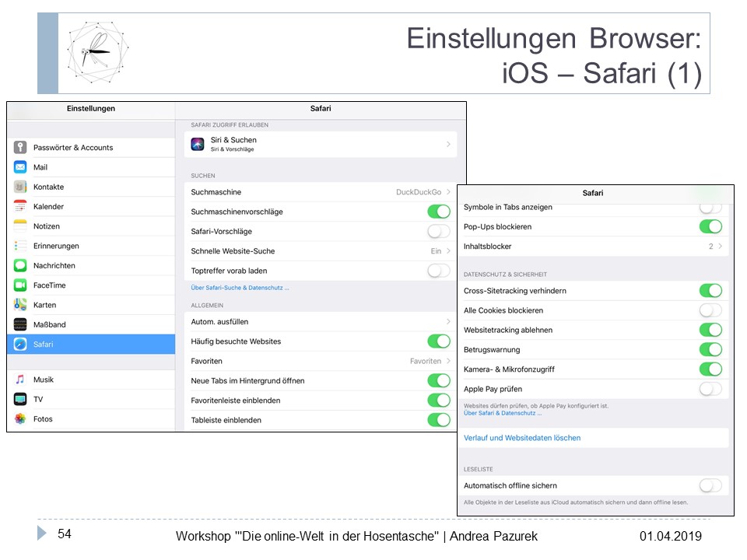Select Fotos in settings list
Screen dimensions: 747x560
[x=91, y=418]
